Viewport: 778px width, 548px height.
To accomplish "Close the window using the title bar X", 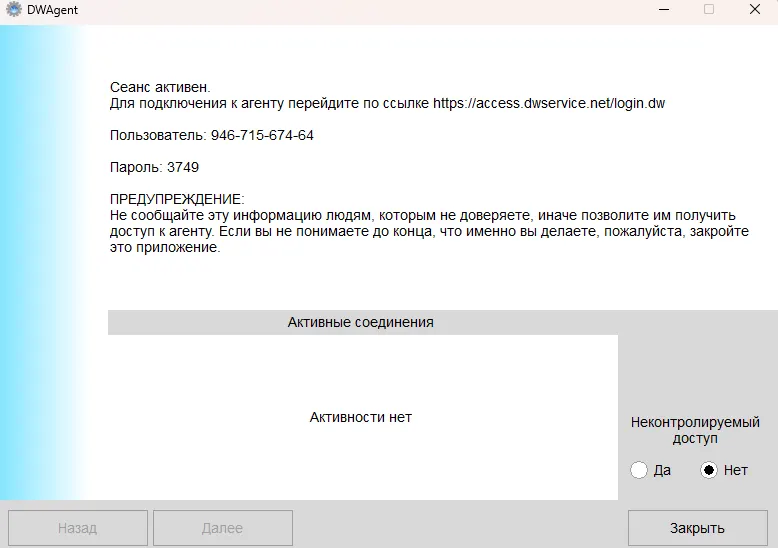I will click(755, 10).
